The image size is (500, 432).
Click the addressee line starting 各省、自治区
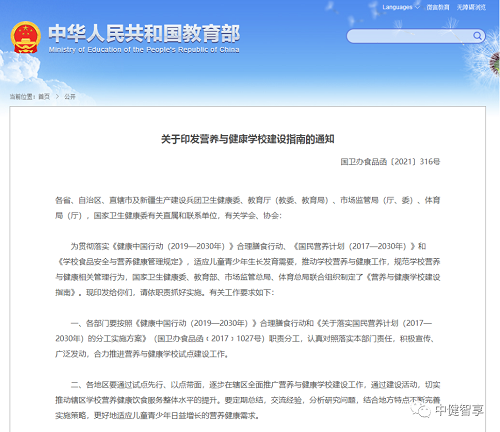248,208
